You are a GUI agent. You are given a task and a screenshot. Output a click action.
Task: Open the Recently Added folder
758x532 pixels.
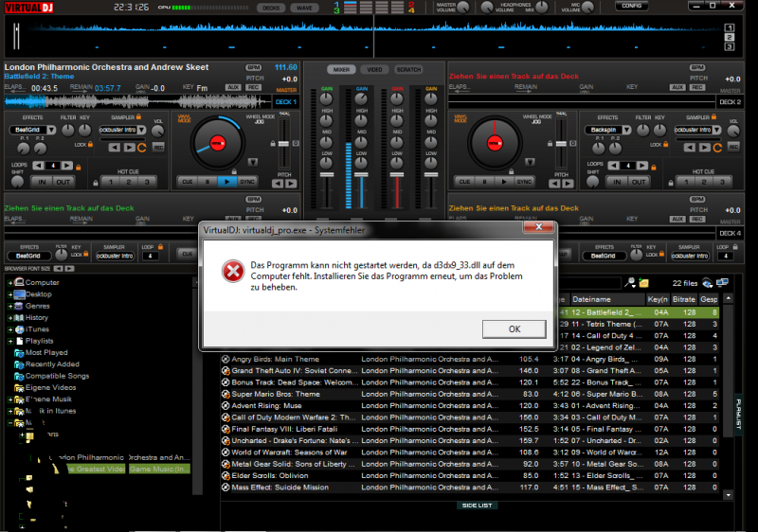tap(46, 364)
